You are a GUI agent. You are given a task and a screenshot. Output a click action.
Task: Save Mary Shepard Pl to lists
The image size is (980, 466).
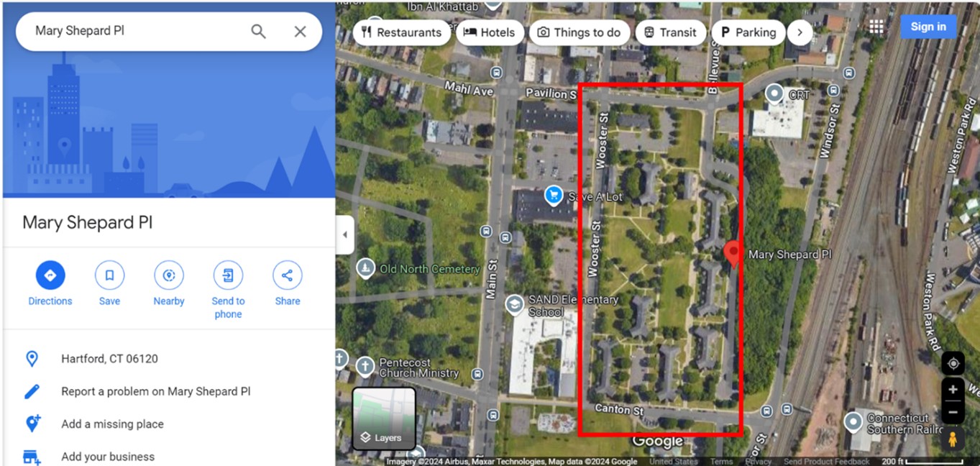click(x=109, y=284)
